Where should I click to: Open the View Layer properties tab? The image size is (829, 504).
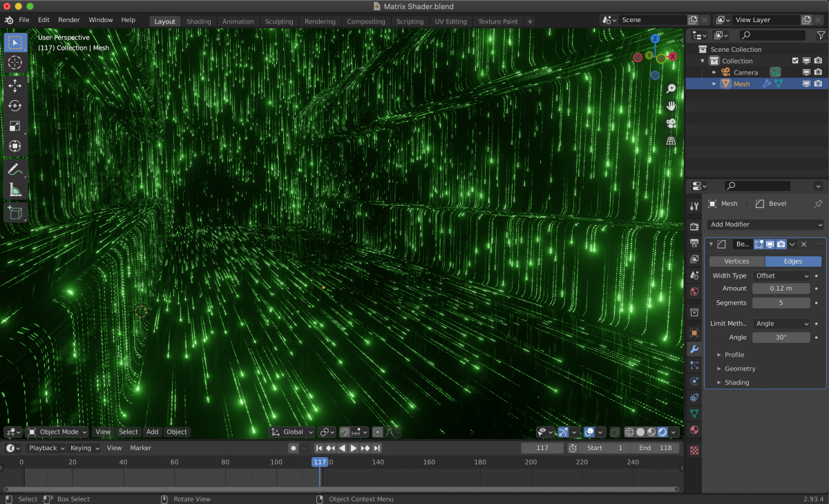click(x=694, y=259)
